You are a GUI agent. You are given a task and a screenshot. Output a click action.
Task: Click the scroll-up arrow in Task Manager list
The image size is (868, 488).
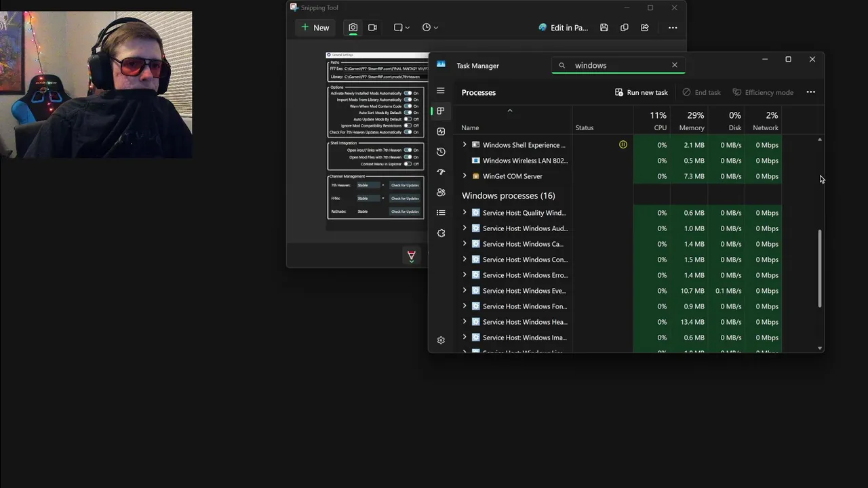pyautogui.click(x=820, y=140)
